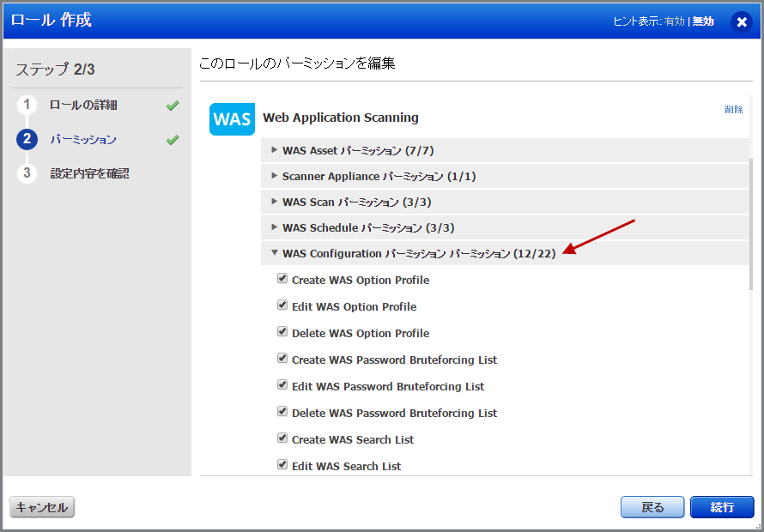Uncheck Edit WAS Search List

[282, 464]
